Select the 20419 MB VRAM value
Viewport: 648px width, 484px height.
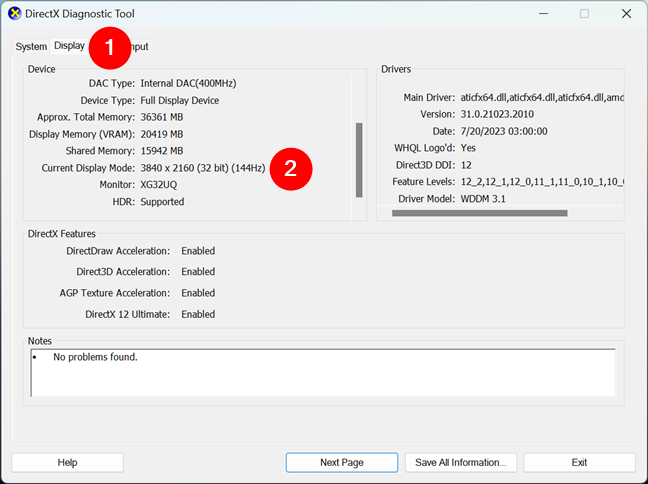[x=162, y=134]
